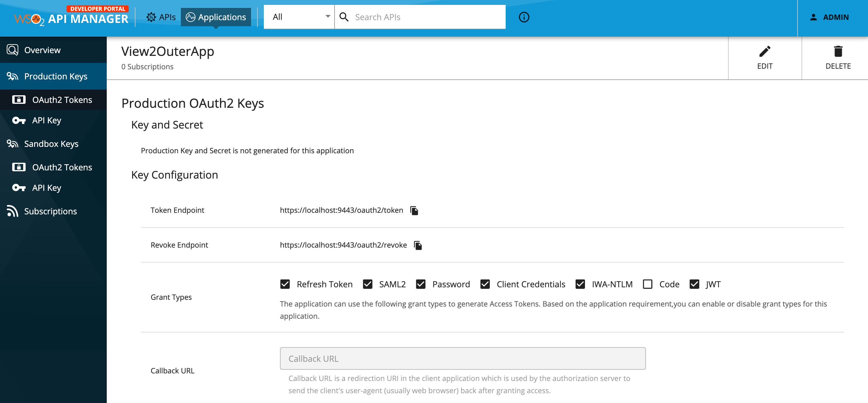This screenshot has width=868, height=403.
Task: Open the ADMIN user menu
Action: [x=829, y=17]
